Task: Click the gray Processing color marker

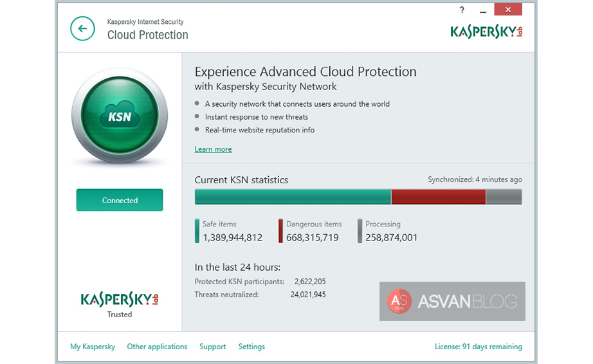Action: pos(360,231)
